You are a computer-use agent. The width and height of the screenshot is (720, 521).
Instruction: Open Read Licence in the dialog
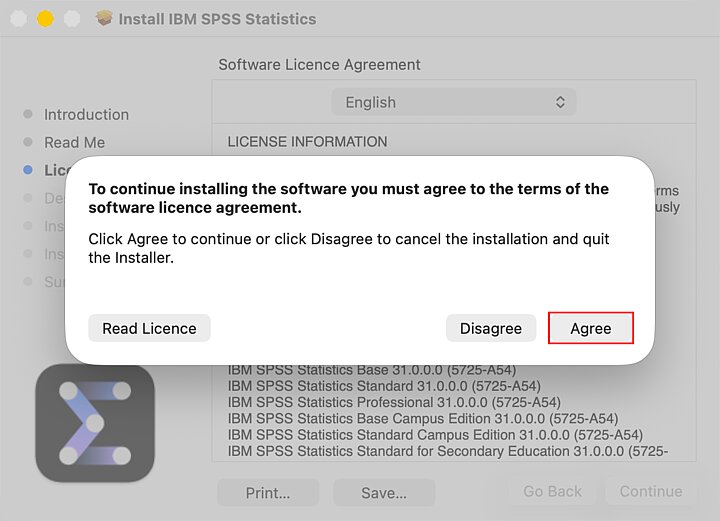(149, 328)
